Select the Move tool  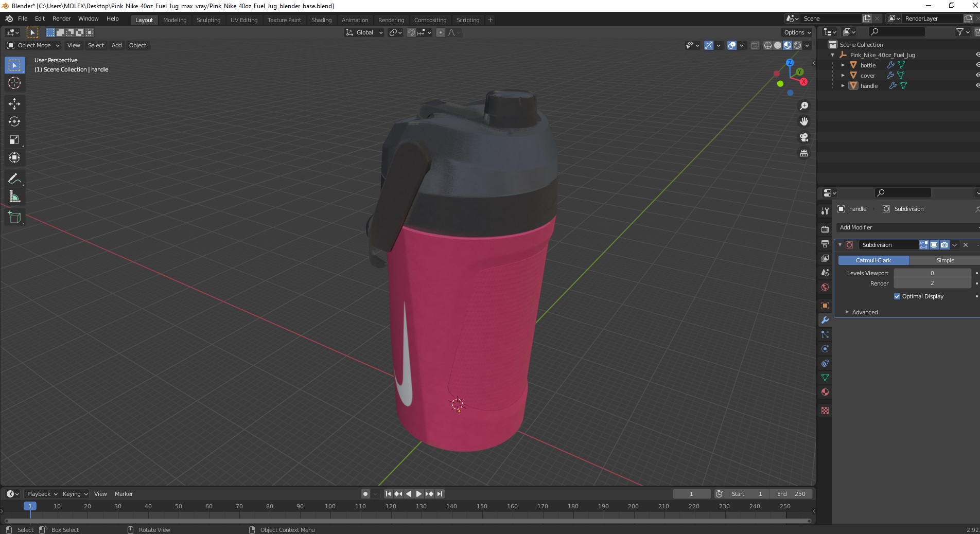click(14, 104)
